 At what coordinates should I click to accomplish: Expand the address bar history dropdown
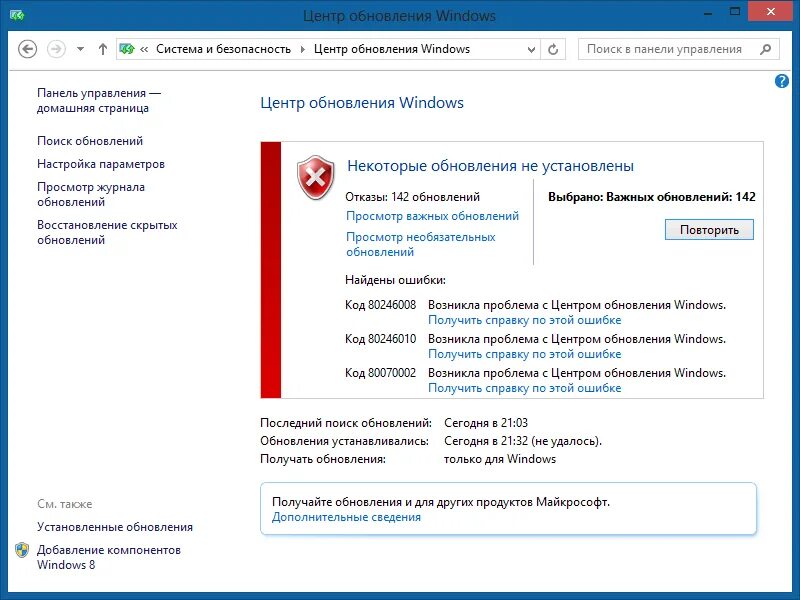coord(531,49)
